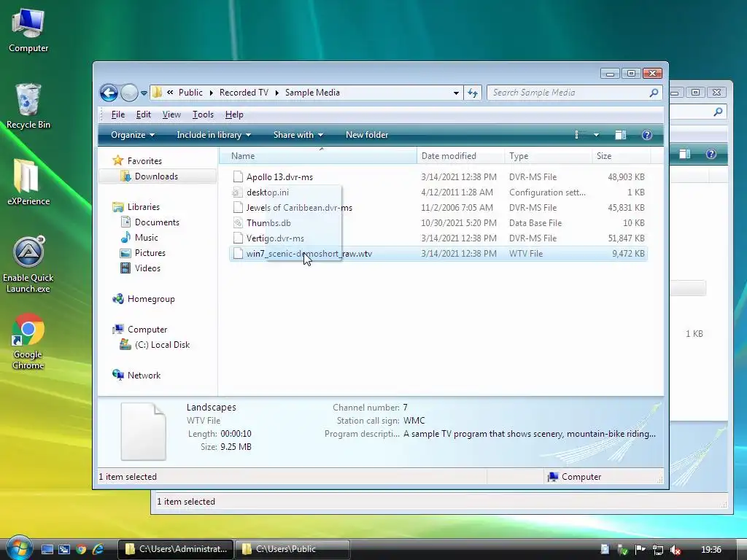Select Documents under Libraries

coord(157,222)
